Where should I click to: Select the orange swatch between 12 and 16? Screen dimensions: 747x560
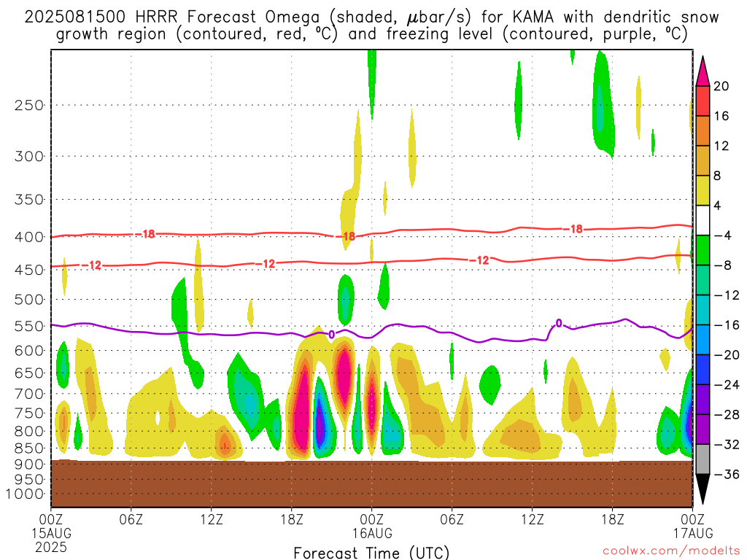(703, 131)
